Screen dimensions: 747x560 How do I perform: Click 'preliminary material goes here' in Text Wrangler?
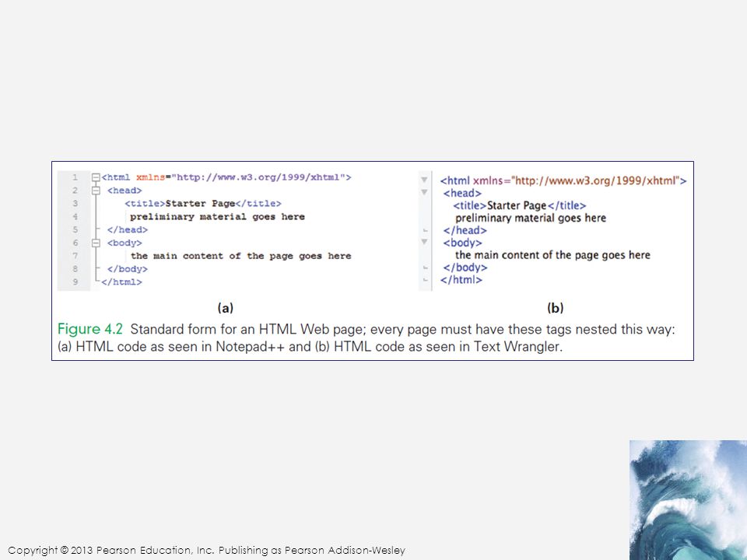(x=531, y=218)
